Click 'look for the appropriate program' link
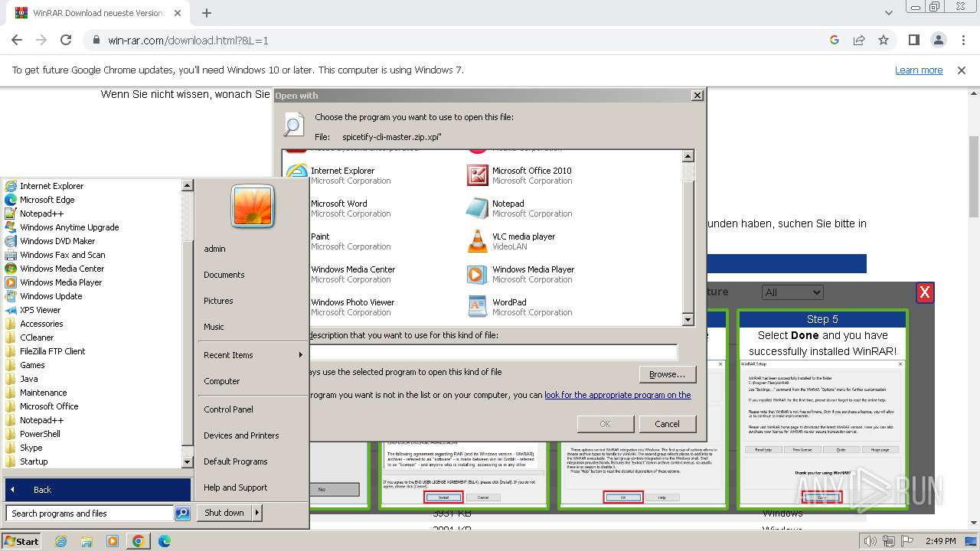 tap(618, 395)
